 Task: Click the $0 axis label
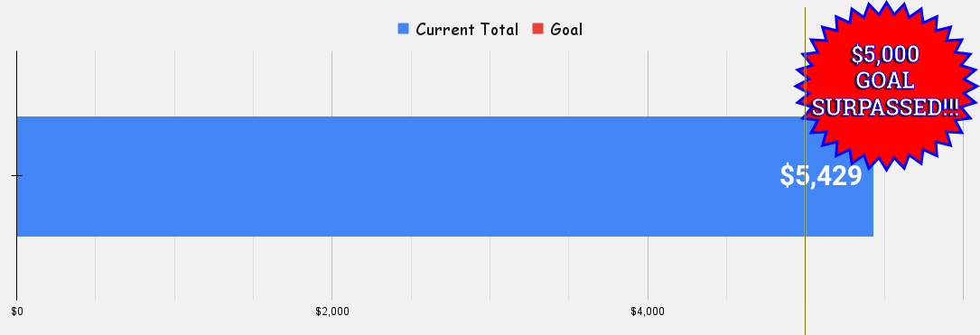click(x=17, y=312)
